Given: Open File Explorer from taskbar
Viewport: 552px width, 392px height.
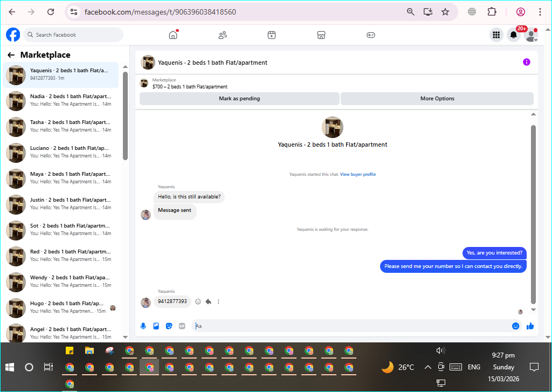Looking at the screenshot, I should 89,351.
